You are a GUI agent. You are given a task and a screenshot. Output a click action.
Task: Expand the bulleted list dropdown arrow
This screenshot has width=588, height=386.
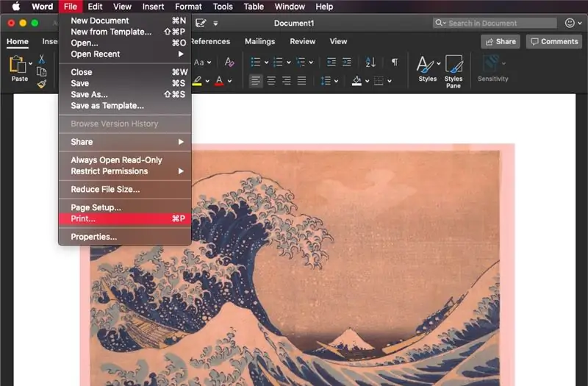click(x=266, y=62)
